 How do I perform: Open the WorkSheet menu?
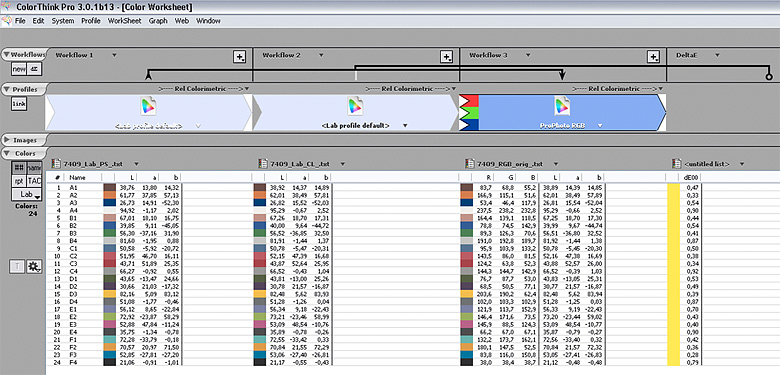pos(124,21)
